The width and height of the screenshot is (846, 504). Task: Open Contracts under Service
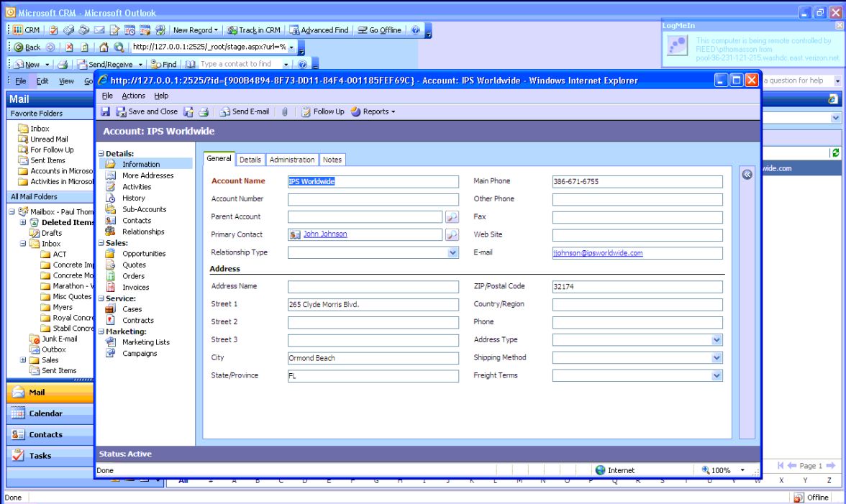[137, 320]
